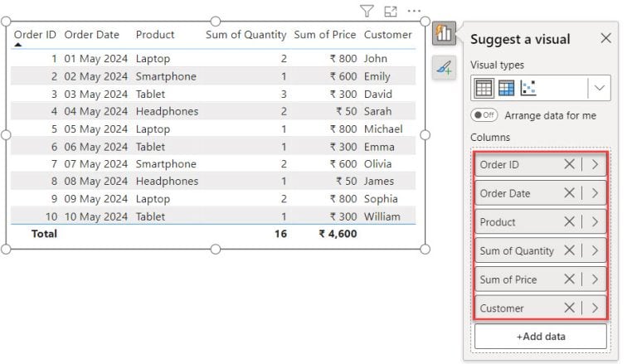Click the customer cell William

[x=382, y=216]
